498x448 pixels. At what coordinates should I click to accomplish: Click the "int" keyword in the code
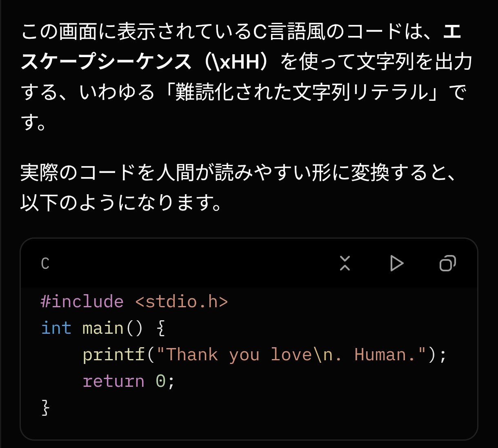pos(56,328)
